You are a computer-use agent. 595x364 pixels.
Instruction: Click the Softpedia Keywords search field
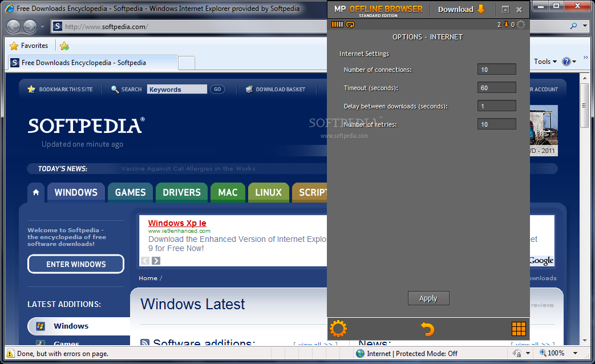(x=177, y=89)
